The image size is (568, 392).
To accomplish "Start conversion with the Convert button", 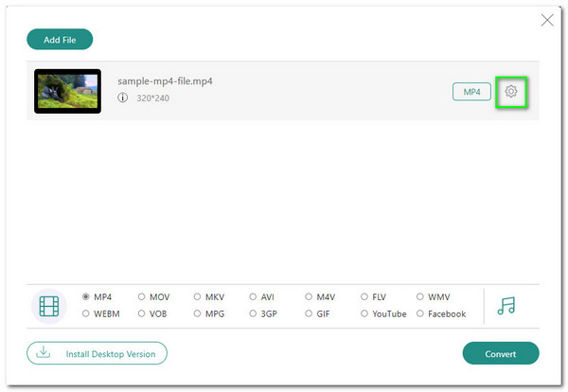I will click(x=501, y=353).
